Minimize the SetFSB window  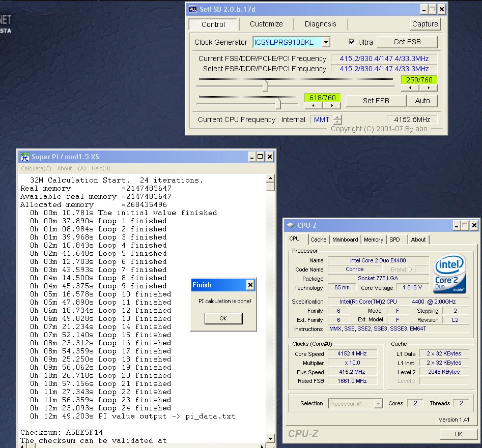(x=424, y=10)
